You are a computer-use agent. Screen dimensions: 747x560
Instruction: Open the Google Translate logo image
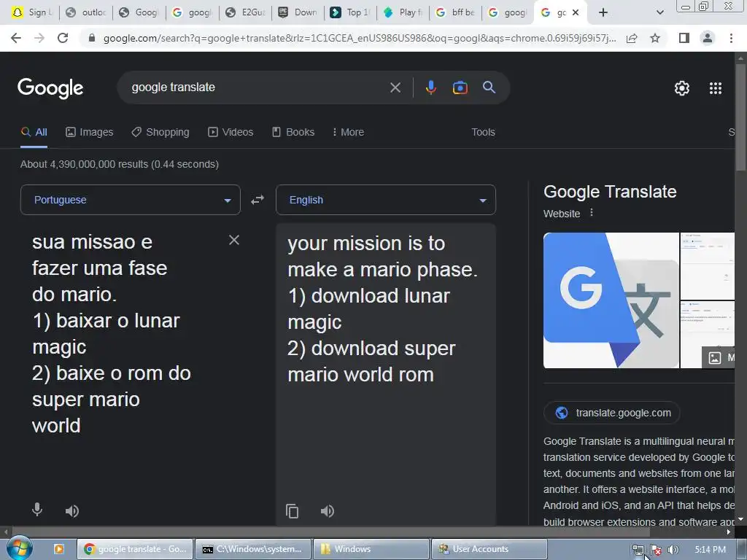click(611, 300)
